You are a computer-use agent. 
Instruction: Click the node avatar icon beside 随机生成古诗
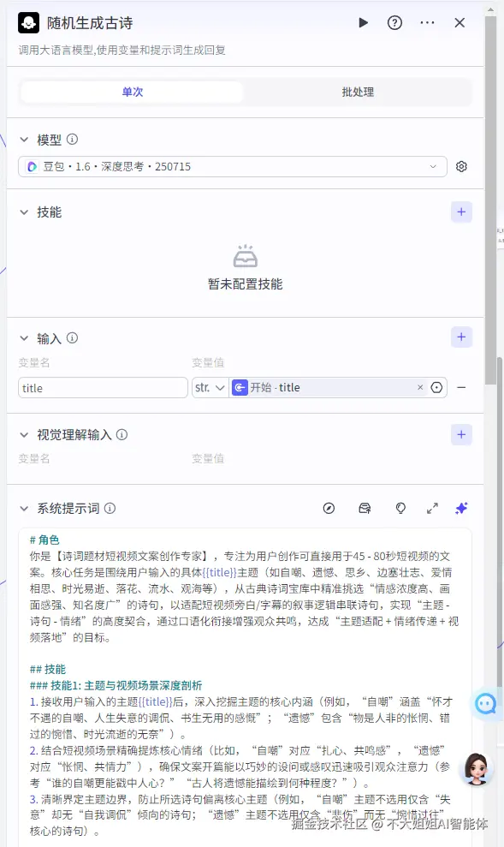(x=28, y=22)
